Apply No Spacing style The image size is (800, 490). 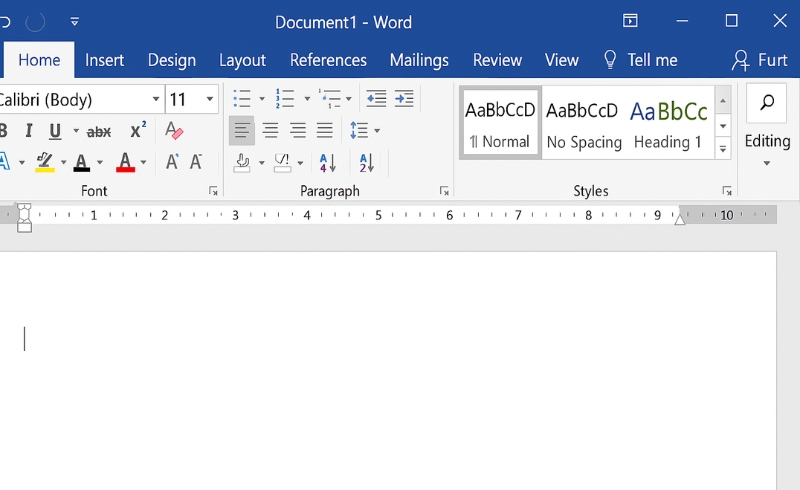pyautogui.click(x=583, y=124)
